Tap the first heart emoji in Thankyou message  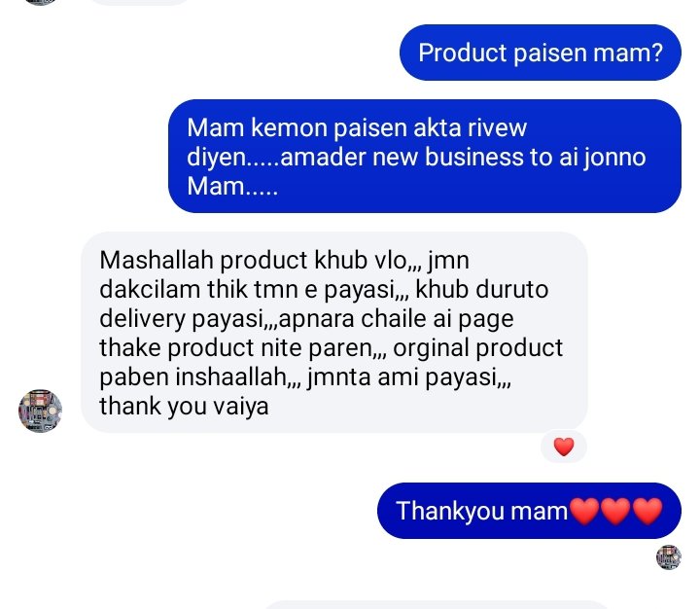(584, 511)
